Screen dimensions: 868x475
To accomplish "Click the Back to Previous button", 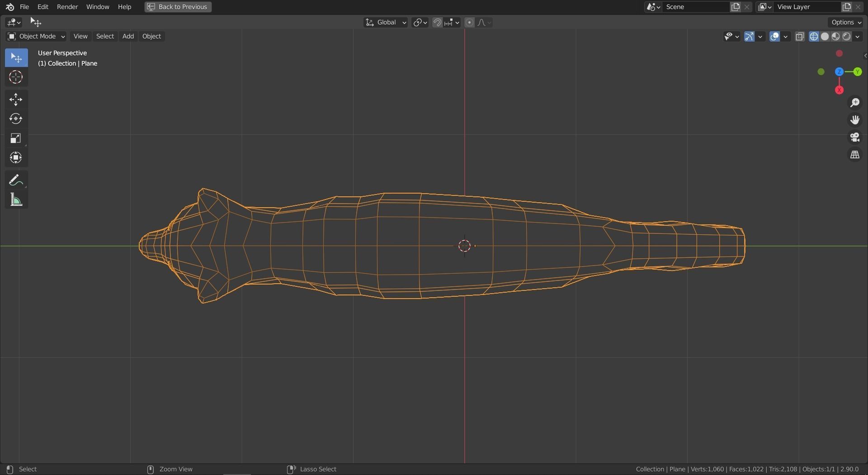I will pyautogui.click(x=178, y=7).
